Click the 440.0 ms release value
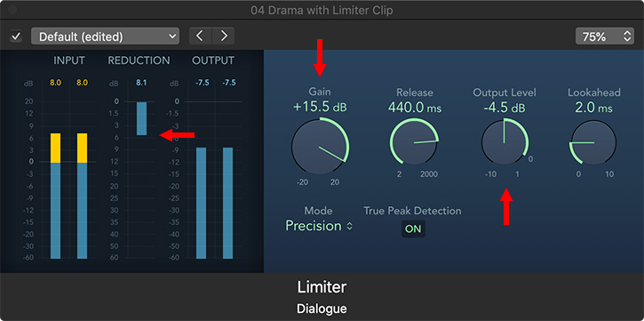 (415, 108)
